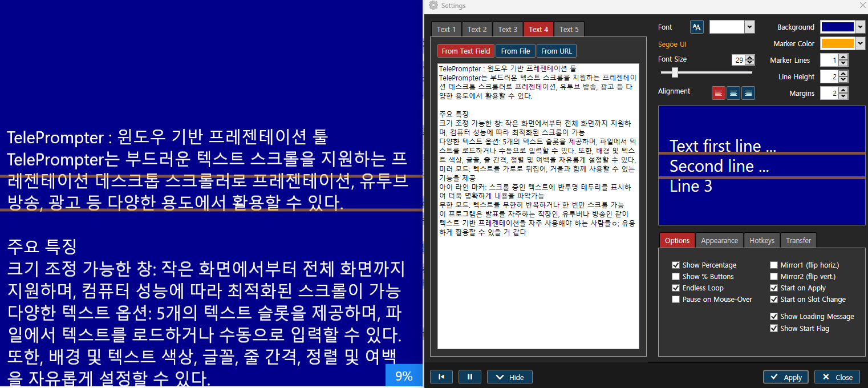This screenshot has height=388, width=868.
Task: Disable the Endless Loop option
Action: (676, 288)
